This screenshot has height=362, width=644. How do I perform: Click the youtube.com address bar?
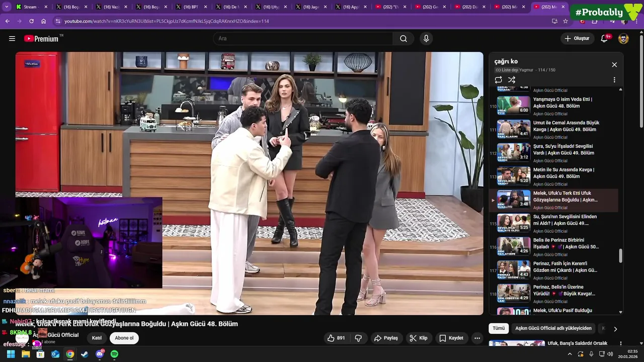(x=302, y=21)
